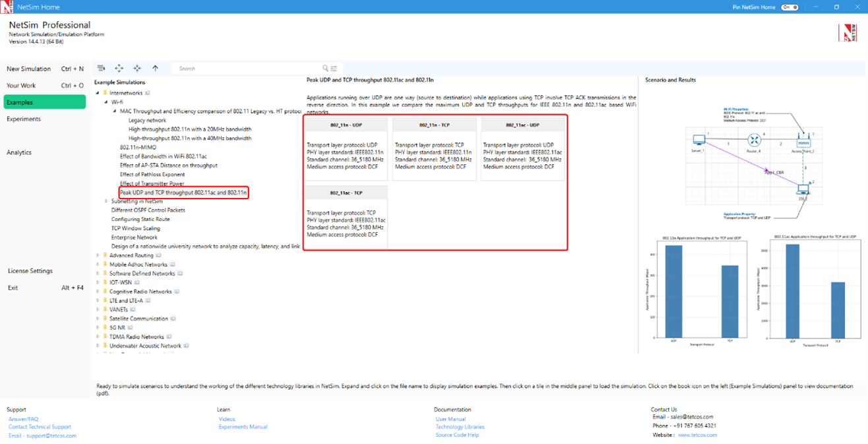Expand the Subnetting in NetSim node
Screen dimensions: 868x444
click(106, 201)
